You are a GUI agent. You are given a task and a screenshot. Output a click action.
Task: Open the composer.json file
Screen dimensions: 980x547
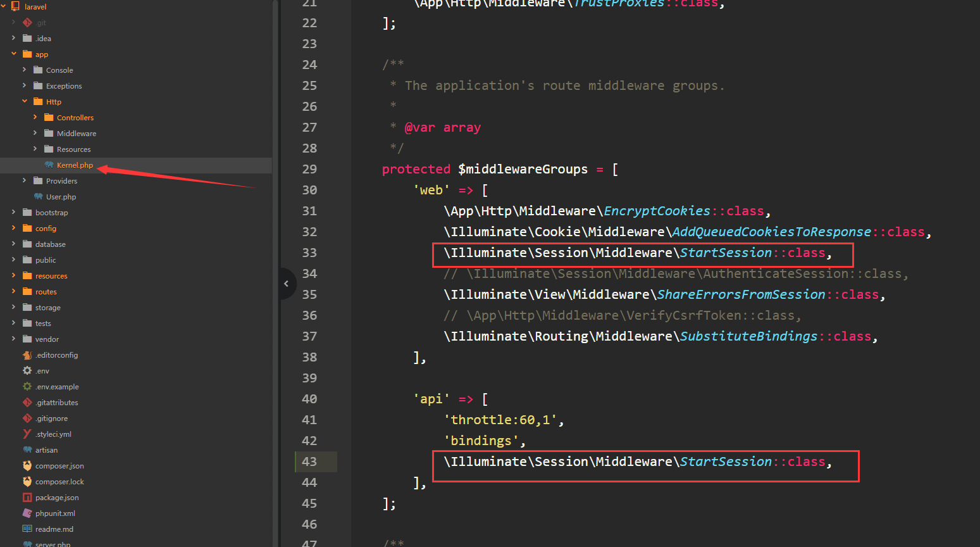[59, 466]
